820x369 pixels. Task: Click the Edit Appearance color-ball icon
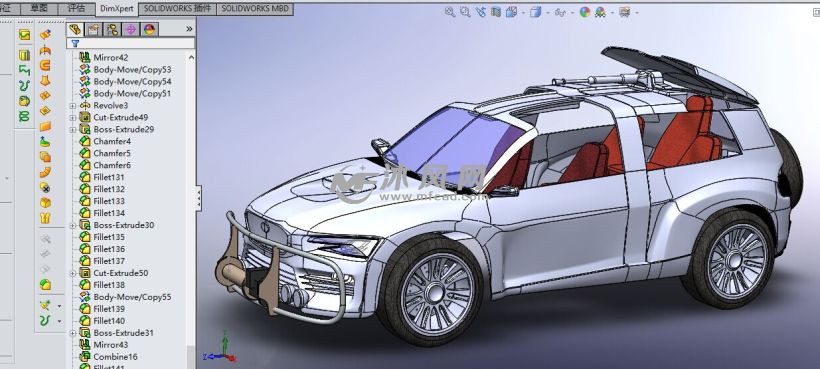click(585, 12)
